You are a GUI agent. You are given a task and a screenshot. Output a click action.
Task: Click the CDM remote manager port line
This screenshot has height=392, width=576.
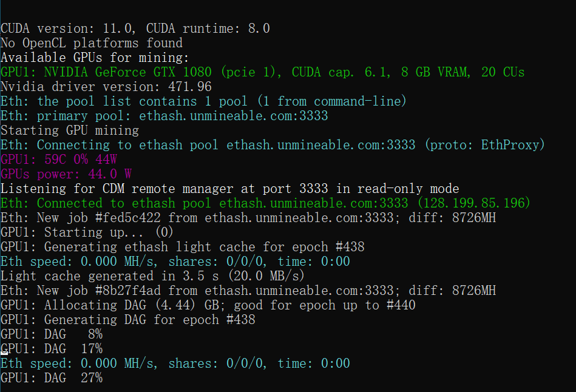pos(229,189)
